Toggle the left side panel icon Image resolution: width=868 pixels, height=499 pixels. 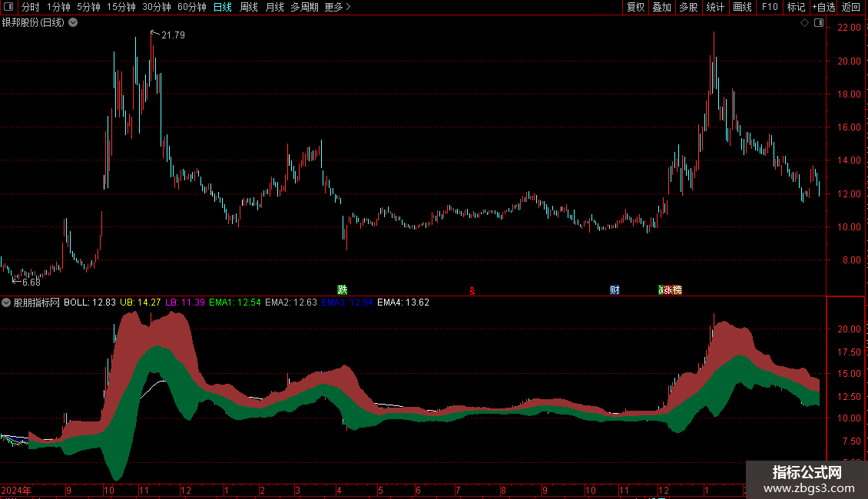[x=8, y=7]
